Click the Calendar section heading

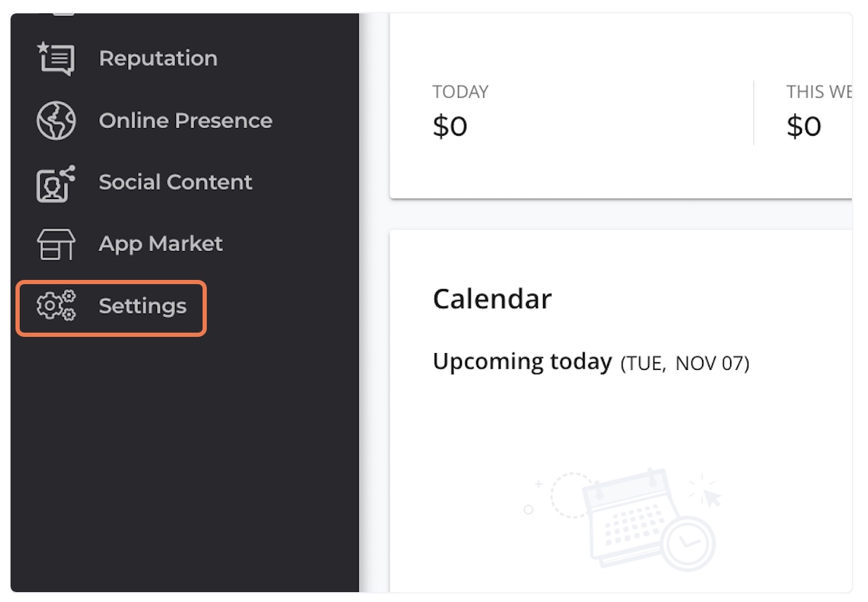[x=492, y=299]
